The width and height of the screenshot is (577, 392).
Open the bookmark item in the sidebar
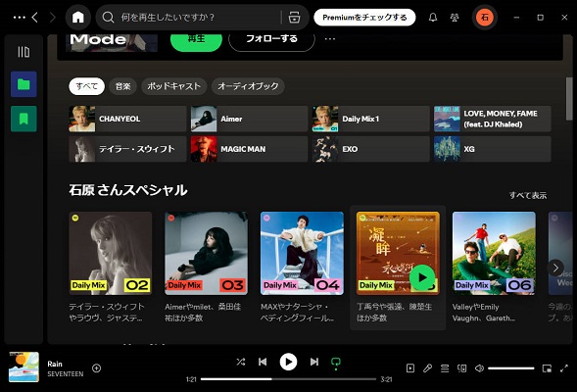tap(24, 119)
